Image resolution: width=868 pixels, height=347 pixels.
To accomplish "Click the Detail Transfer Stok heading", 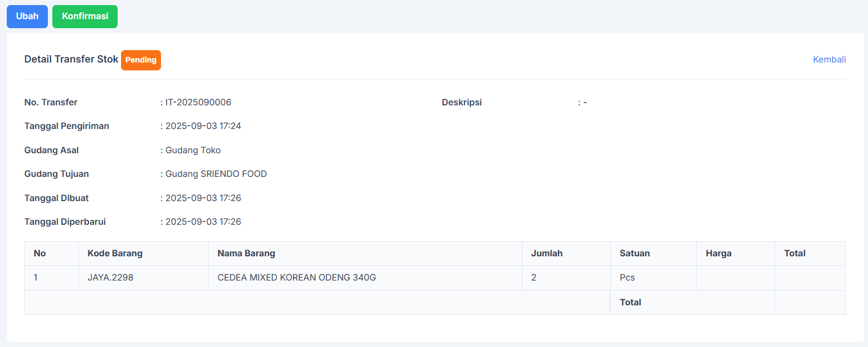I will pos(71,59).
